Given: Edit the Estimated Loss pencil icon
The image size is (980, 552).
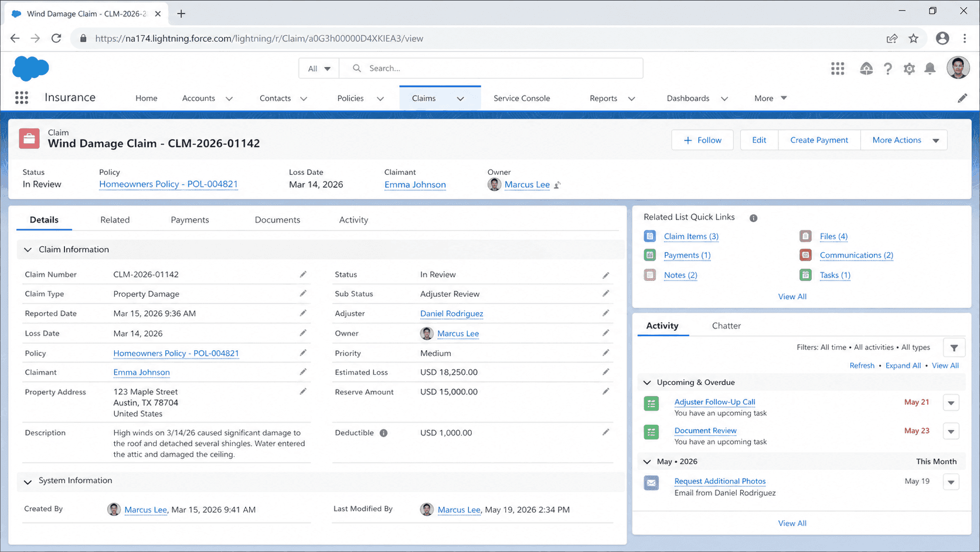Looking at the screenshot, I should tap(605, 372).
